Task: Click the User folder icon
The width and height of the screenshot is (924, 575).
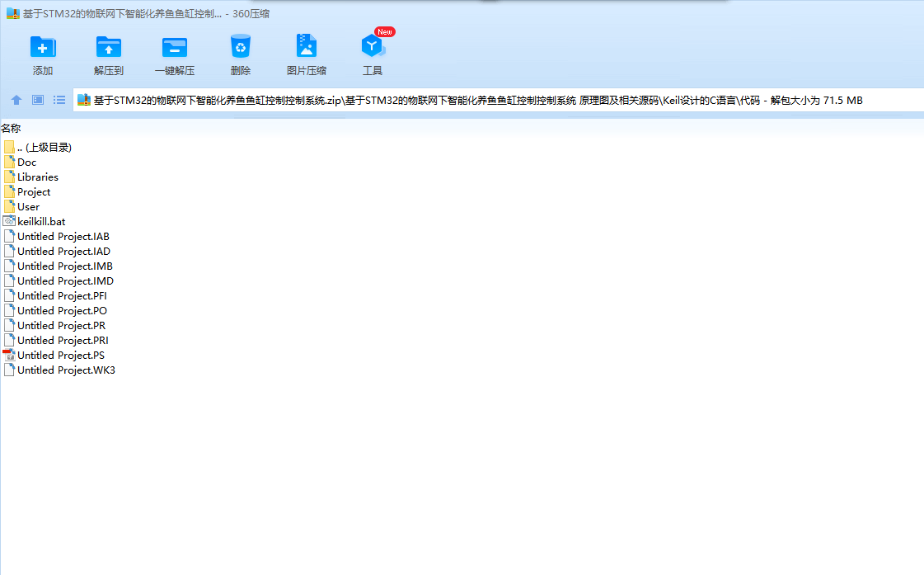Action: point(9,206)
